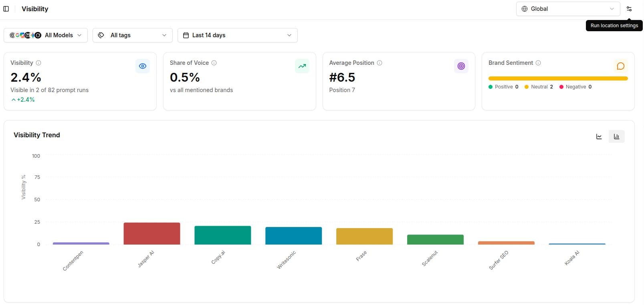Click the Copy.ai axis label
644x305 pixels.
click(218, 257)
